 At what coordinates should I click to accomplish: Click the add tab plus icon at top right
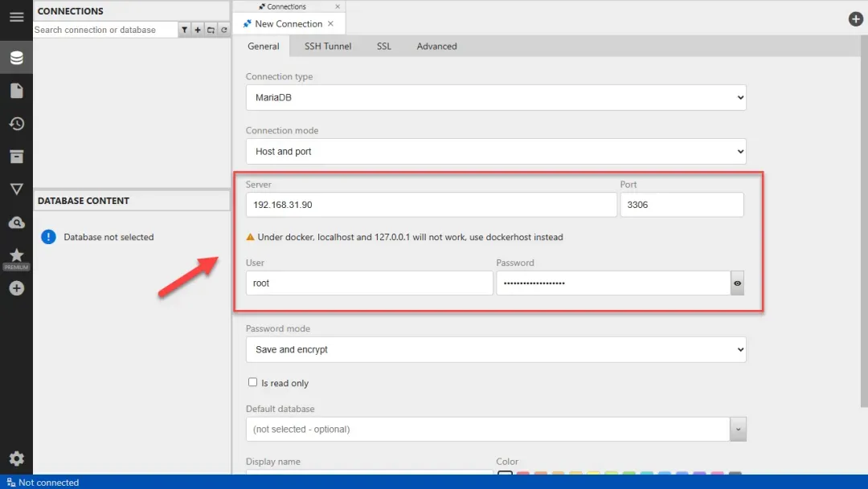[856, 18]
